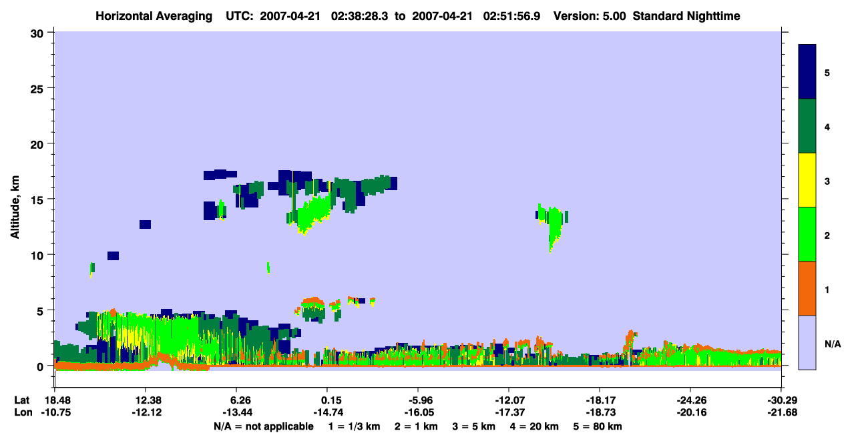The height and width of the screenshot is (445, 868).
Task: Click the colorbar label 5
Action: tap(827, 72)
